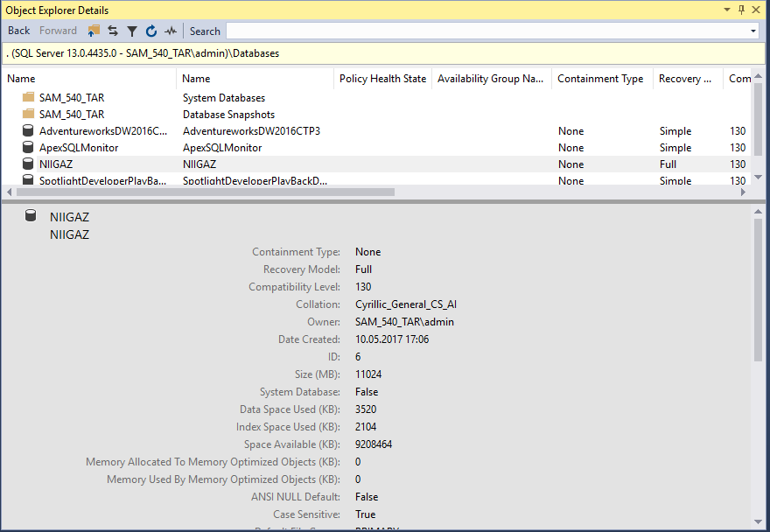The width and height of the screenshot is (770, 532).
Task: Click the breadcrumb path with Databases
Action: click(x=143, y=53)
